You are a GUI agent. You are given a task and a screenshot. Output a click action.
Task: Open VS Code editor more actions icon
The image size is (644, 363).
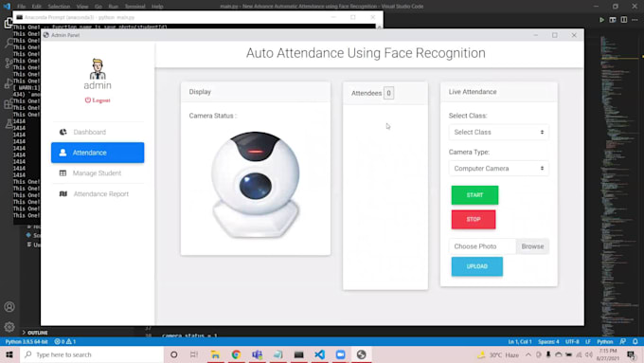click(635, 20)
